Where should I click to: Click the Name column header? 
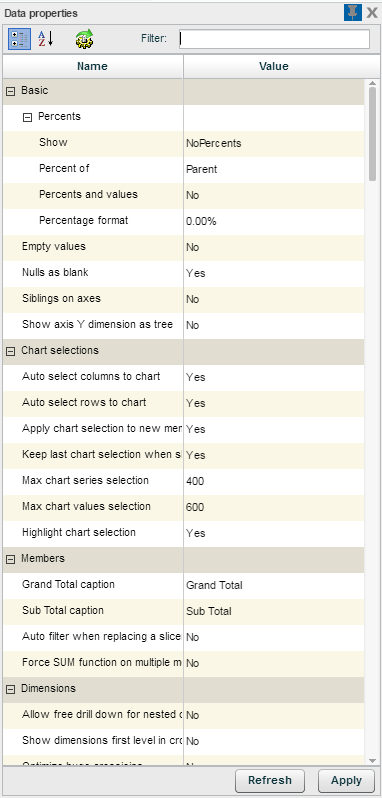pyautogui.click(x=93, y=66)
